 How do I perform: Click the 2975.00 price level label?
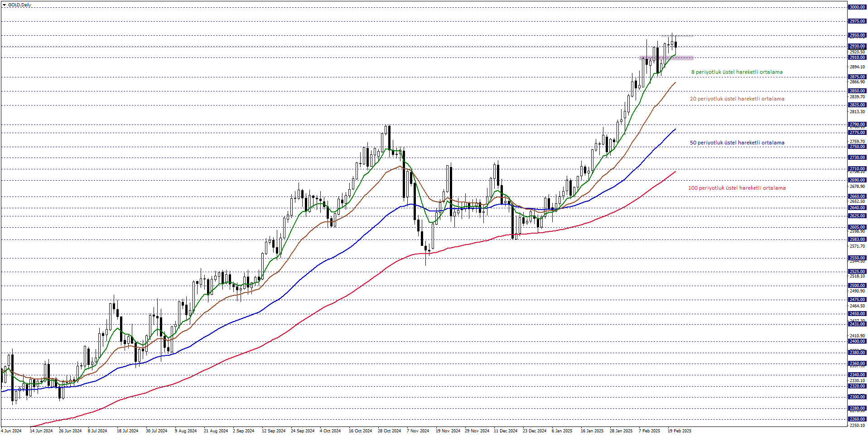tap(857, 21)
